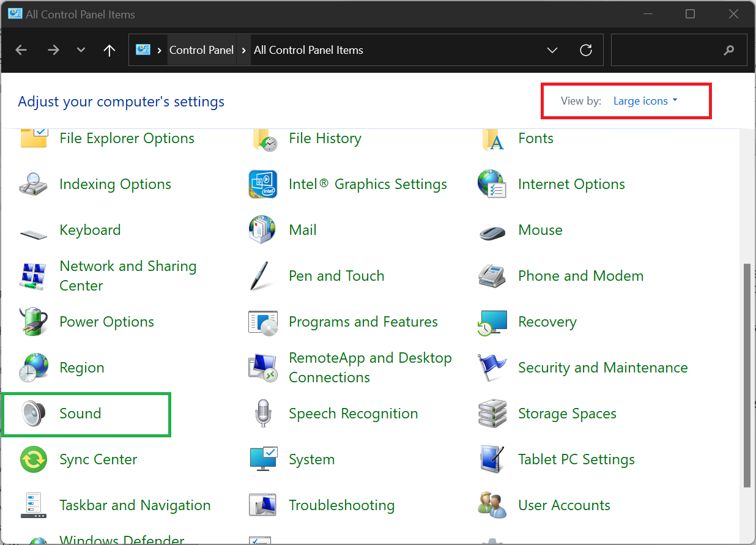Click the Mouse icon
Image resolution: width=756 pixels, height=545 pixels.
(492, 231)
